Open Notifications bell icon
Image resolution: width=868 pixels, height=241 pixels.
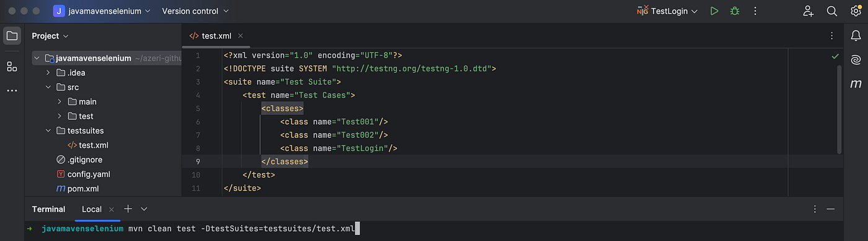click(856, 36)
